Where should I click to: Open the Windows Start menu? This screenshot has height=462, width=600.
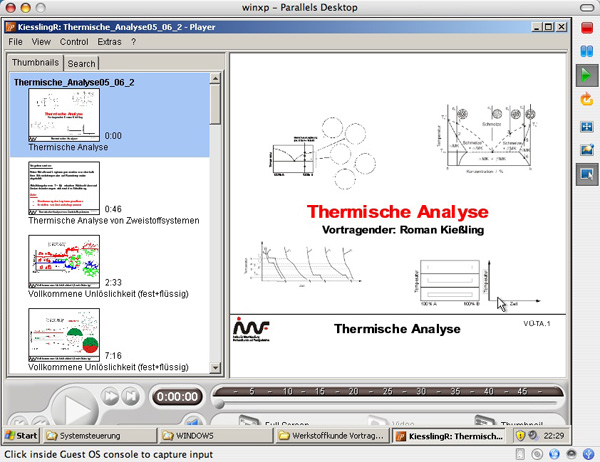tap(21, 436)
